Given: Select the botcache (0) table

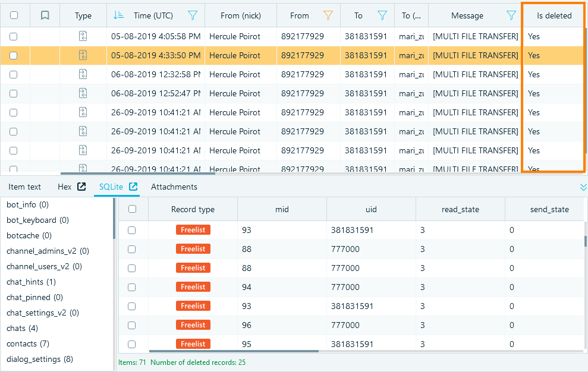Looking at the screenshot, I should click(x=29, y=235).
